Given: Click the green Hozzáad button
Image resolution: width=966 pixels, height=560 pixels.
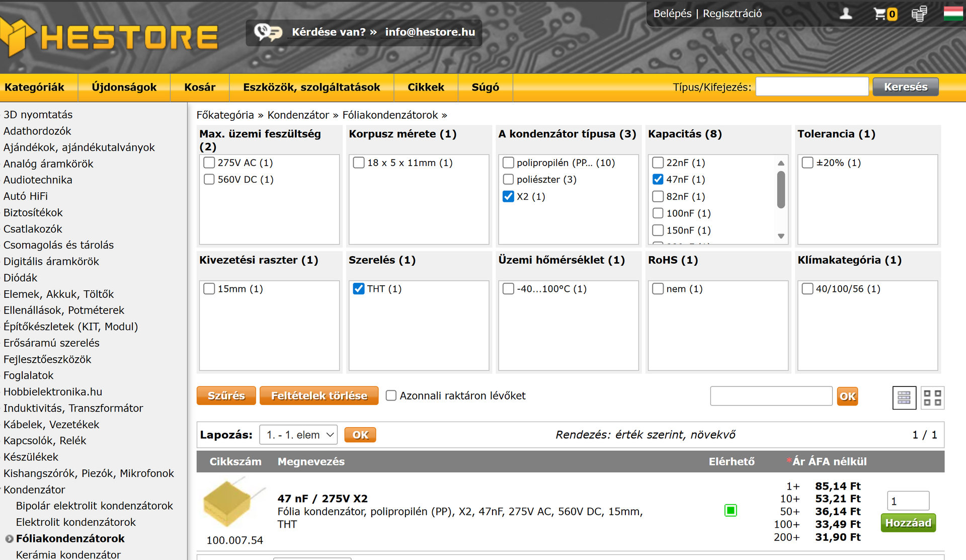Looking at the screenshot, I should click(x=908, y=523).
